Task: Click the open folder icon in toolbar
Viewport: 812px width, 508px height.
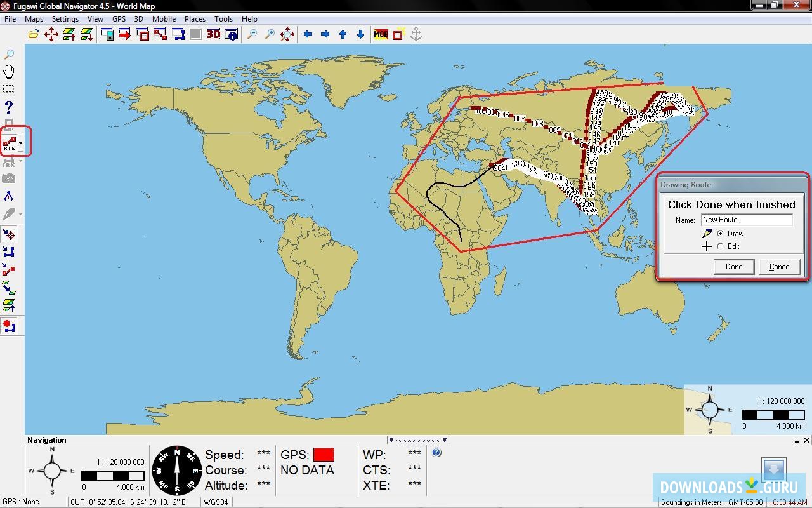Action: [x=33, y=34]
